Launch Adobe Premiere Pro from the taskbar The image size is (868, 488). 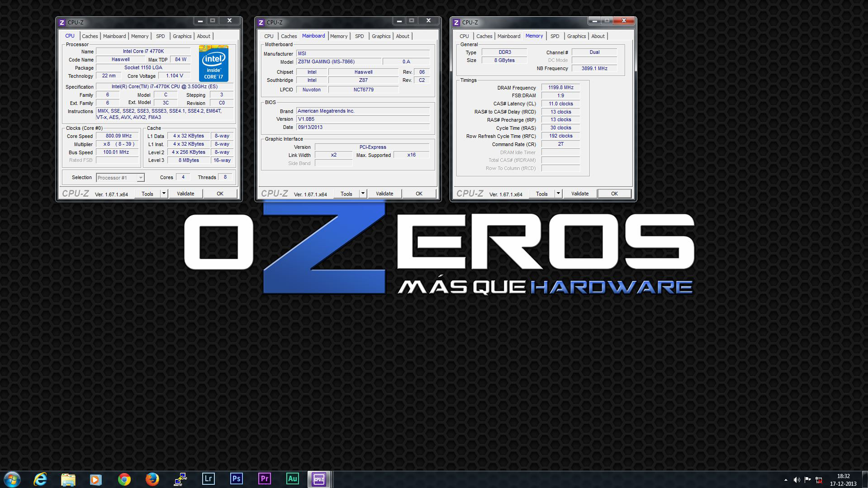[x=265, y=479]
